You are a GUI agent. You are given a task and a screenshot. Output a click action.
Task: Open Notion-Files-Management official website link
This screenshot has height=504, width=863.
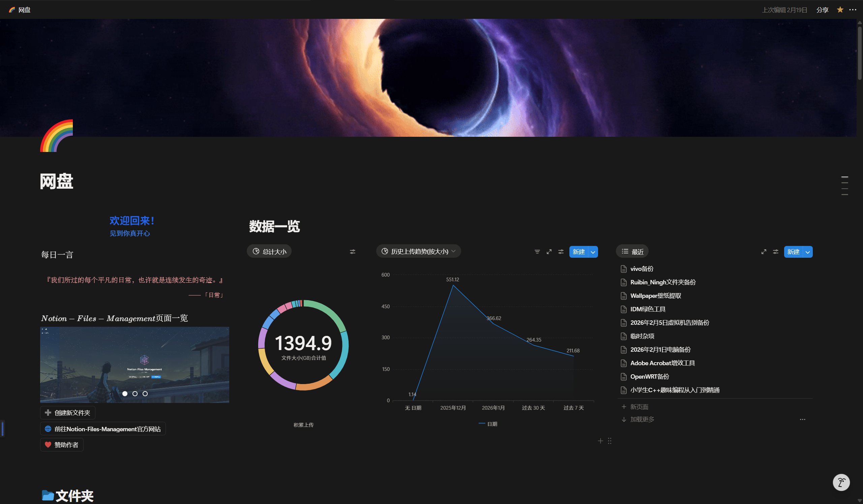(103, 429)
